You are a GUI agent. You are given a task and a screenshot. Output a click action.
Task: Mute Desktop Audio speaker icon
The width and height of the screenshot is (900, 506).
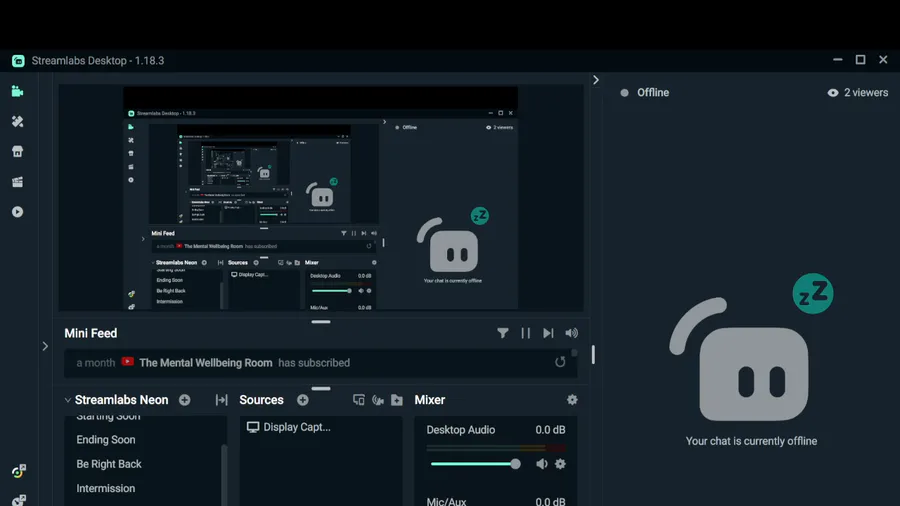pos(542,464)
